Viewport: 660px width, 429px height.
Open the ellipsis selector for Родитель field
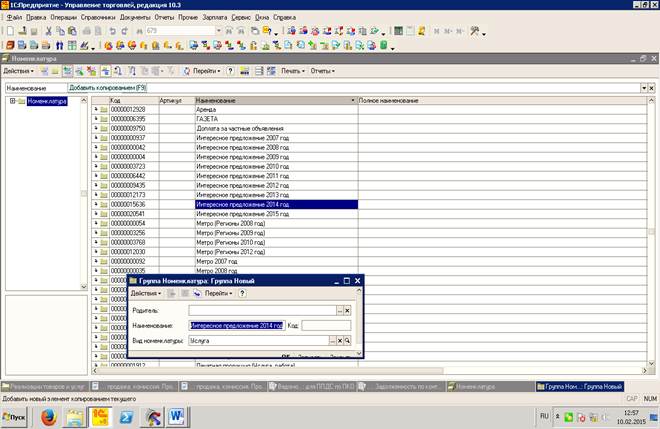338,311
